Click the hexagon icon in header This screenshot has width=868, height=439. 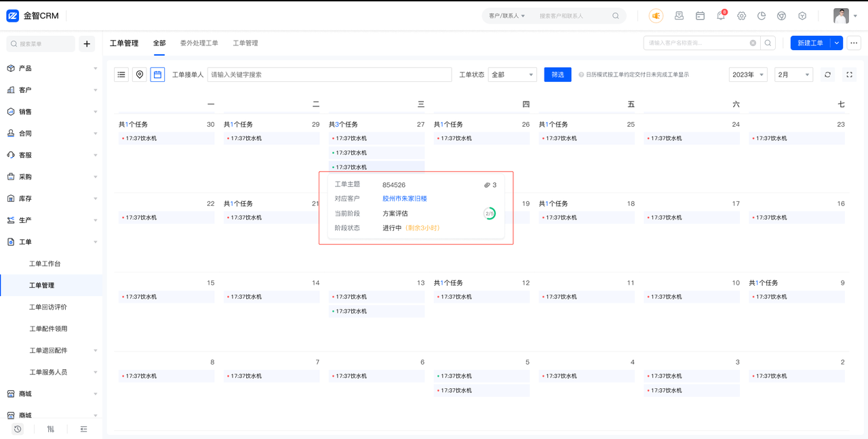(x=802, y=16)
